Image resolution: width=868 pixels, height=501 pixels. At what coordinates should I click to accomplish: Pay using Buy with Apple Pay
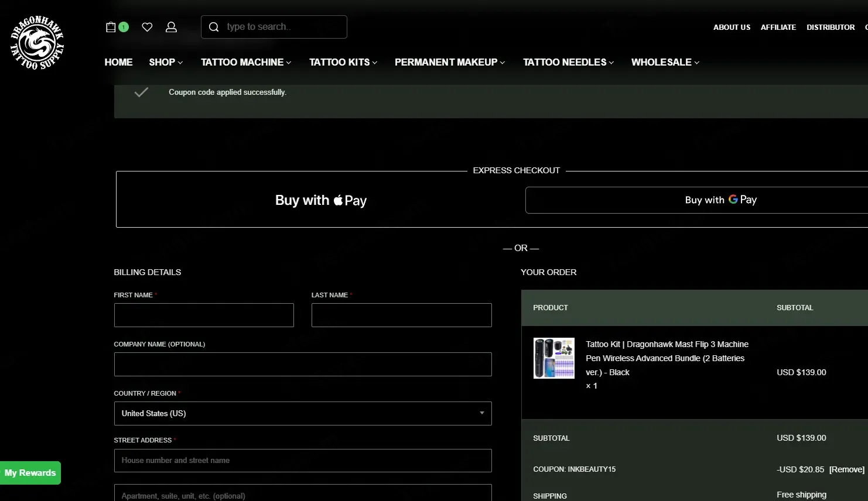[x=321, y=200]
